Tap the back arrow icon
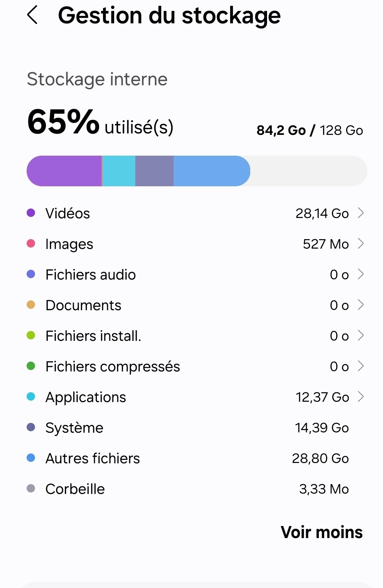This screenshot has height=588, width=383. (32, 16)
